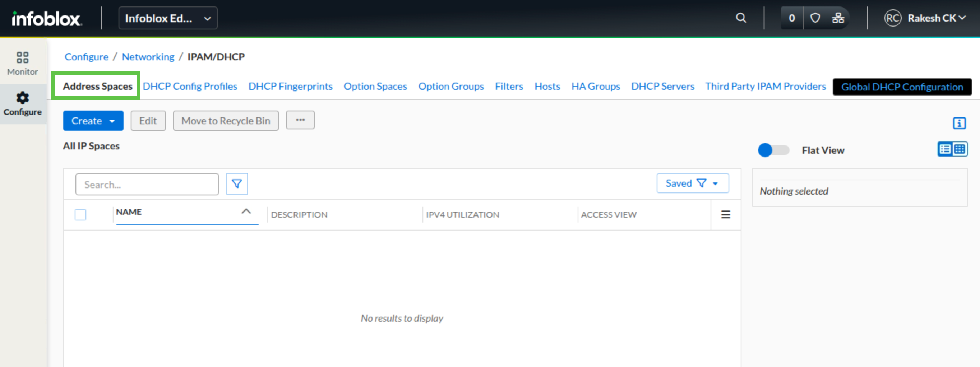Open the column settings hamburger icon
Image resolution: width=980 pixels, height=367 pixels.
point(726,214)
